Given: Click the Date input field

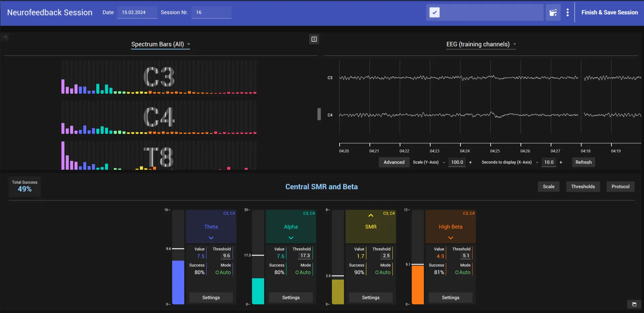Looking at the screenshot, I should [x=137, y=12].
